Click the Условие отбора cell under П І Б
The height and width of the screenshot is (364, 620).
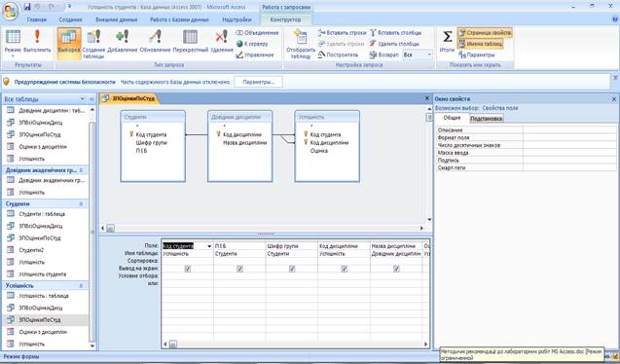[x=239, y=275]
